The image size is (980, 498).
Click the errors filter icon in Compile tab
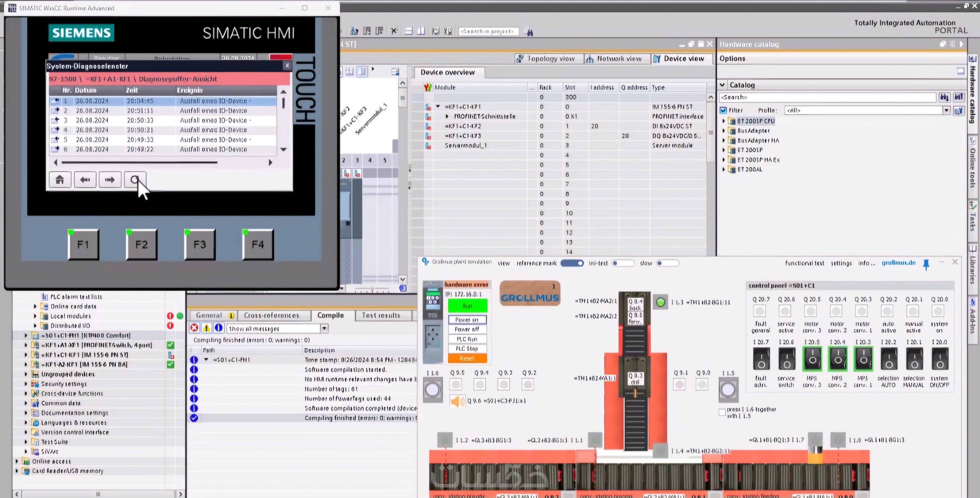[x=194, y=328]
